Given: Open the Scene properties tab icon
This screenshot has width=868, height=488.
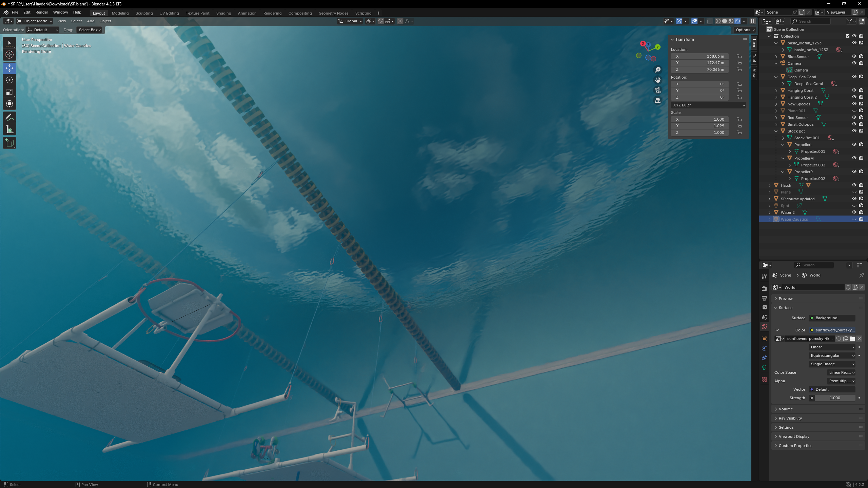Looking at the screenshot, I should pos(764,317).
